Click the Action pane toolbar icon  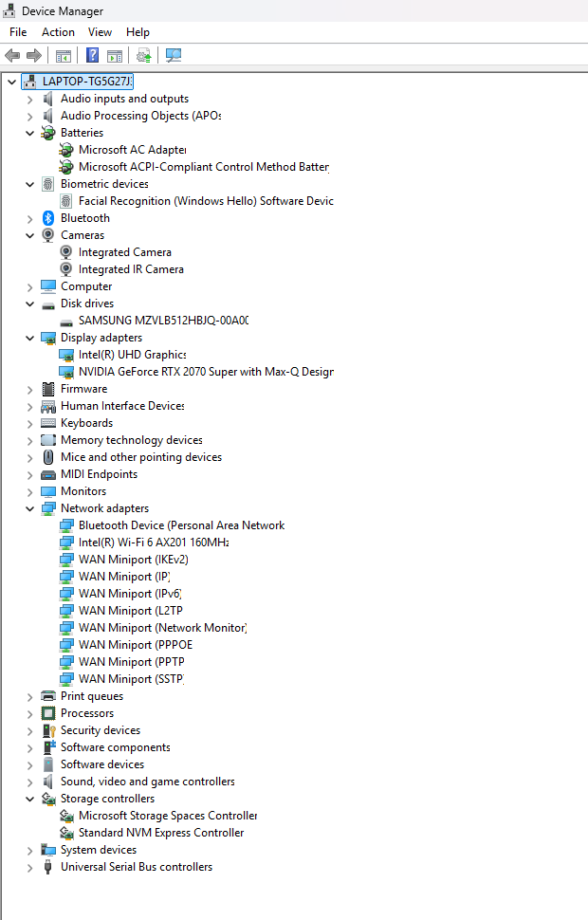tap(115, 56)
